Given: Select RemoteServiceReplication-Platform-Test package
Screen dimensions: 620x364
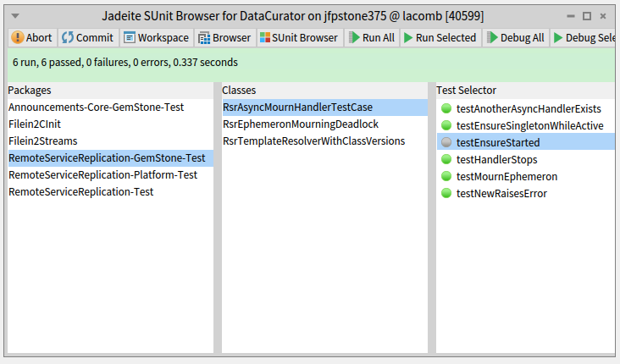Looking at the screenshot, I should tap(102, 175).
